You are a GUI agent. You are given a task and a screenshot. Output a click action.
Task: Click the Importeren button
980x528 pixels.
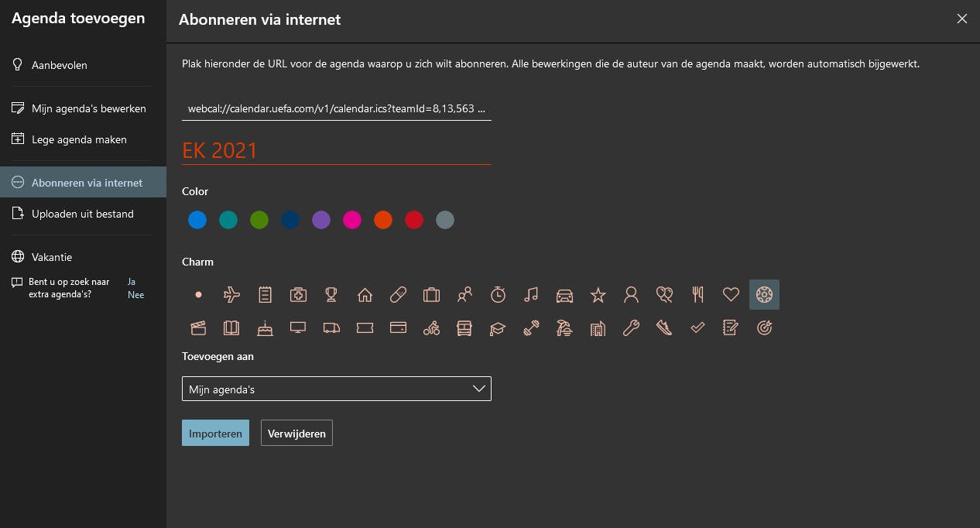pos(215,434)
